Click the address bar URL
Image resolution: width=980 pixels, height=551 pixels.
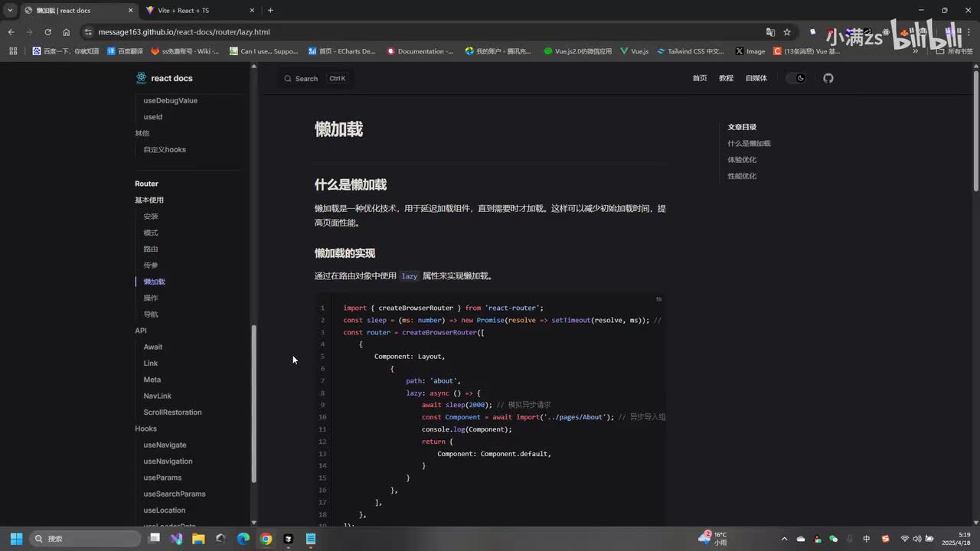click(x=184, y=32)
